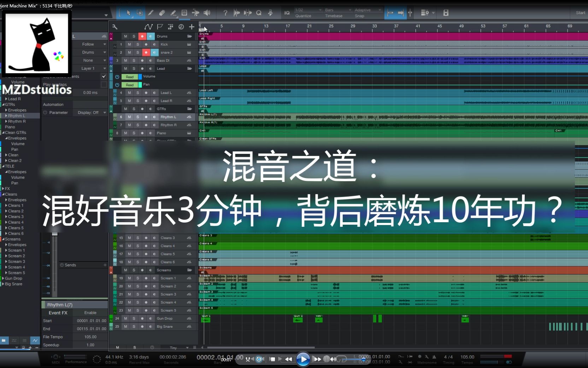Toggle Play overlaps checkbox

click(104, 84)
